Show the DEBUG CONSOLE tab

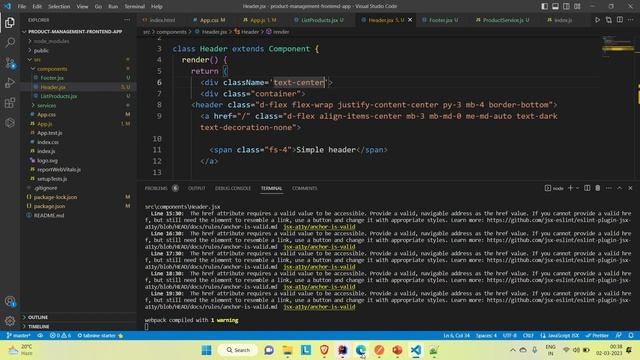point(233,188)
